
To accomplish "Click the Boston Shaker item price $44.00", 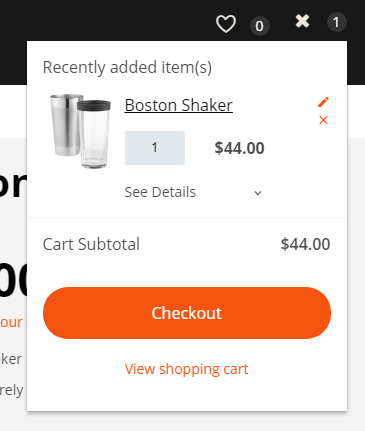I will (239, 148).
